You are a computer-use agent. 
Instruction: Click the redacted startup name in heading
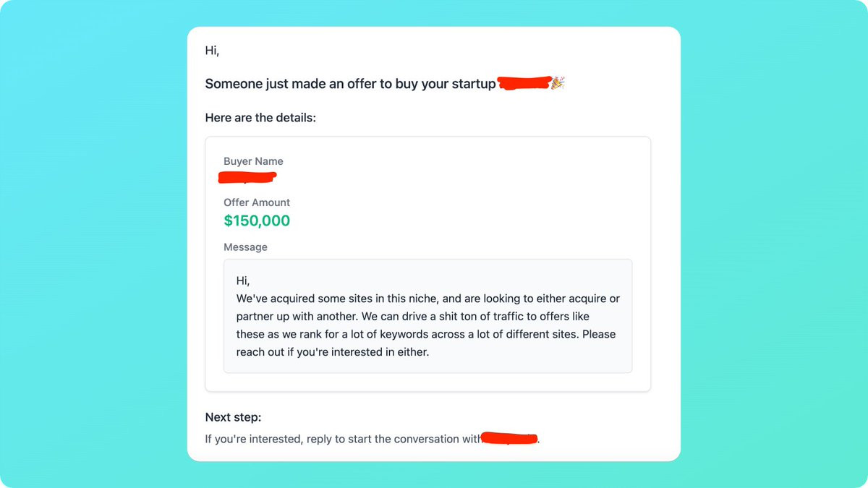524,83
